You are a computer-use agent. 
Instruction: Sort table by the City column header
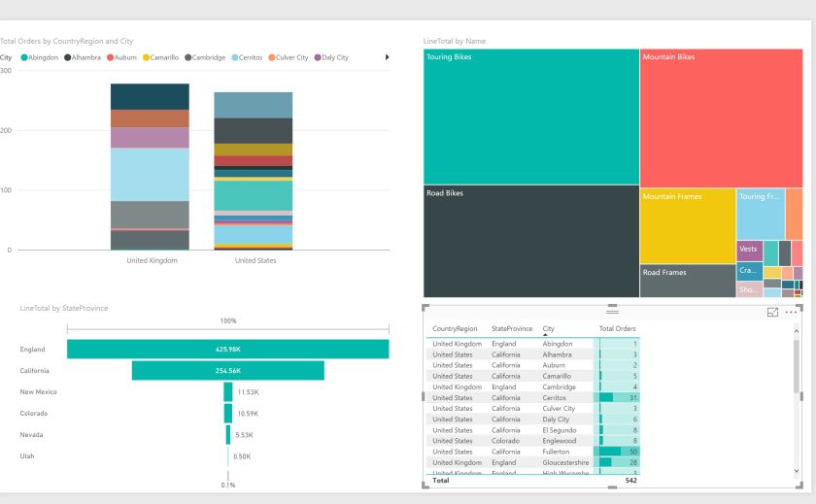point(549,328)
